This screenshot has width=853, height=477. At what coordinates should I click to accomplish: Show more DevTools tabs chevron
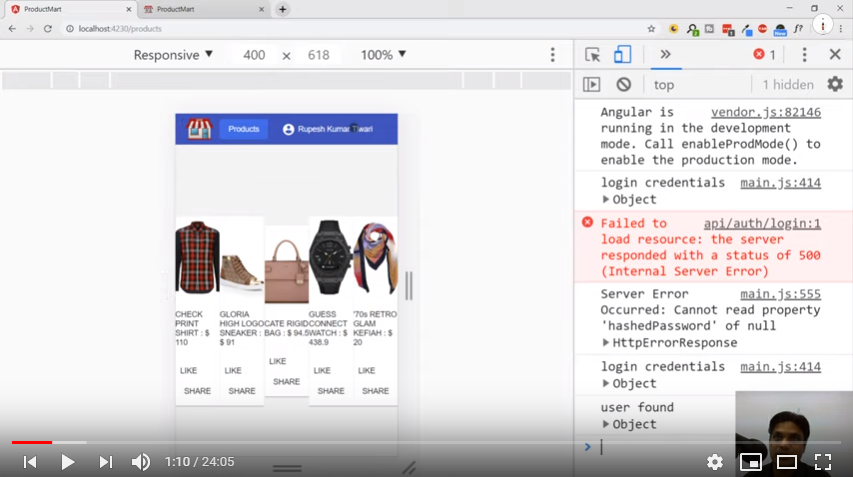[x=665, y=55]
